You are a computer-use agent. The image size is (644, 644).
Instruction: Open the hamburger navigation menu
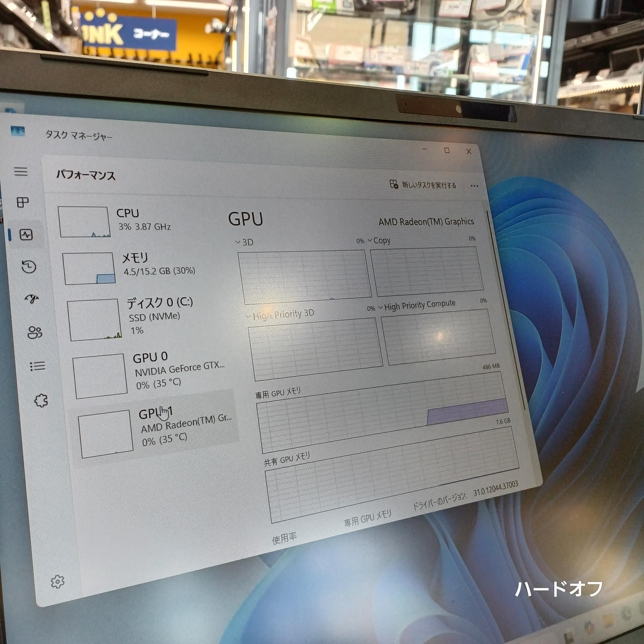(x=21, y=172)
